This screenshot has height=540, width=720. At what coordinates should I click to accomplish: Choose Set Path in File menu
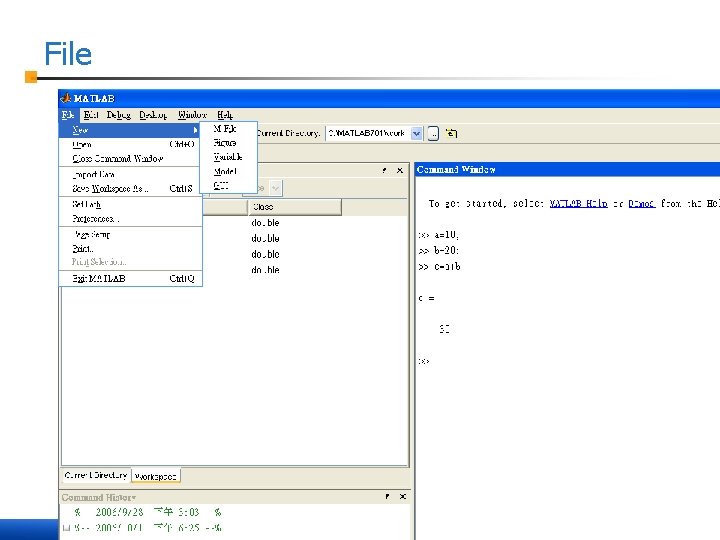tap(131, 204)
